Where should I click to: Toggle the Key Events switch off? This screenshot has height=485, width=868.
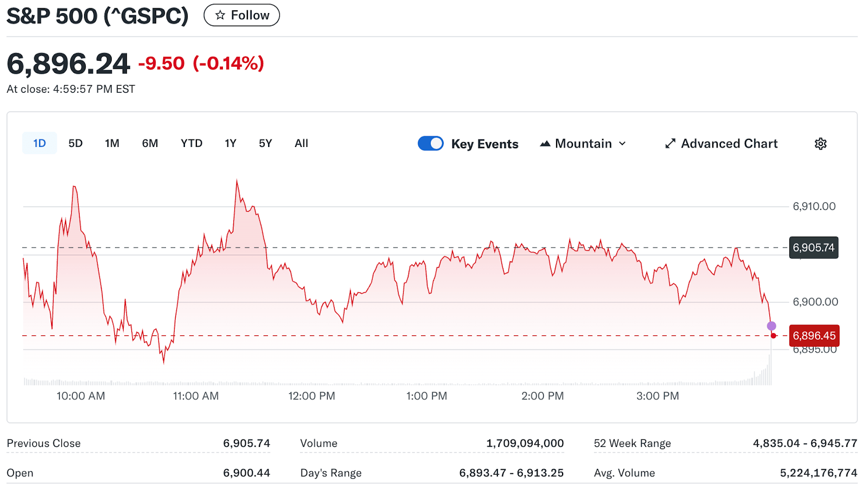tap(431, 143)
